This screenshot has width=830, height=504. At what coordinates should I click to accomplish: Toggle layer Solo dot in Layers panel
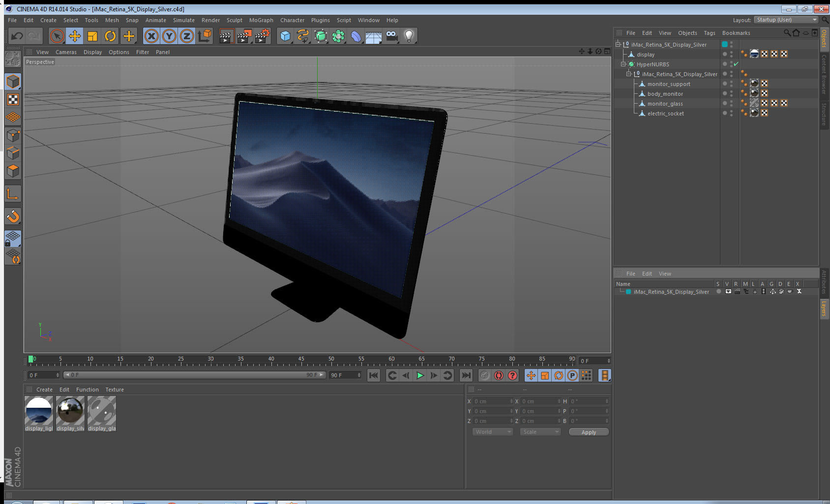click(718, 291)
